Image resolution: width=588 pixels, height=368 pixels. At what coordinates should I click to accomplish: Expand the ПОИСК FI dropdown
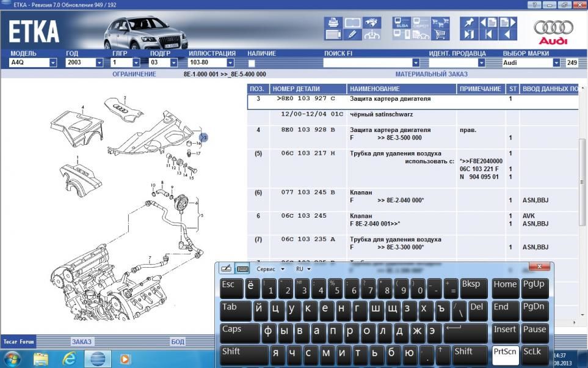pos(415,63)
